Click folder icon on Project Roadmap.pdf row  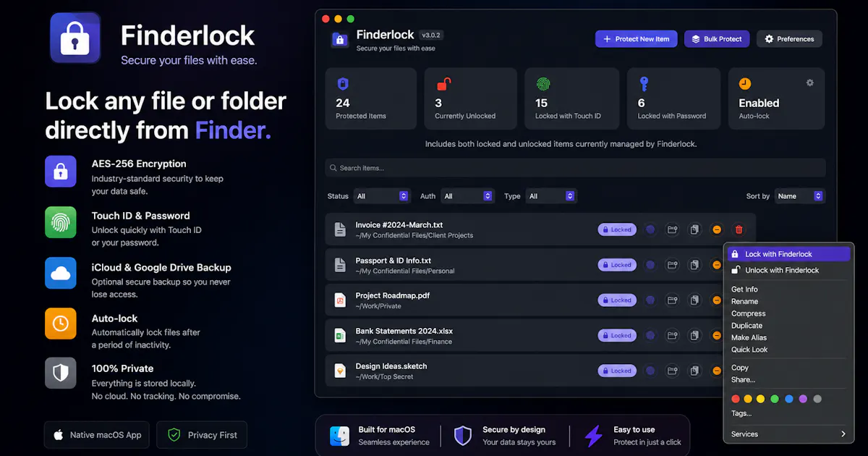[x=673, y=300]
